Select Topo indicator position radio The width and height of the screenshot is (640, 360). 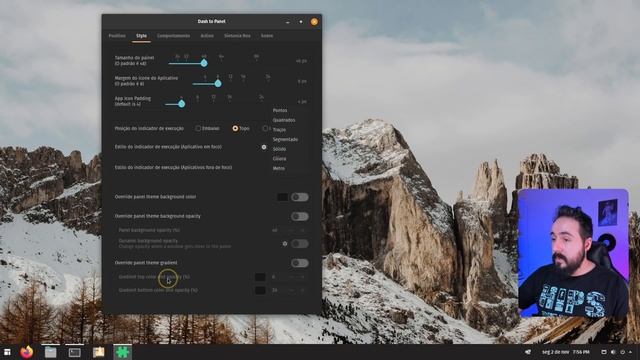235,129
